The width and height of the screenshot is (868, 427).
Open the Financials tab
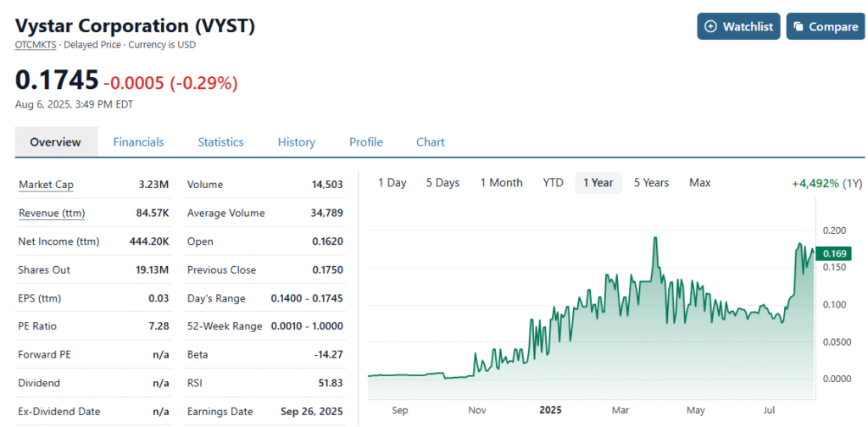138,142
